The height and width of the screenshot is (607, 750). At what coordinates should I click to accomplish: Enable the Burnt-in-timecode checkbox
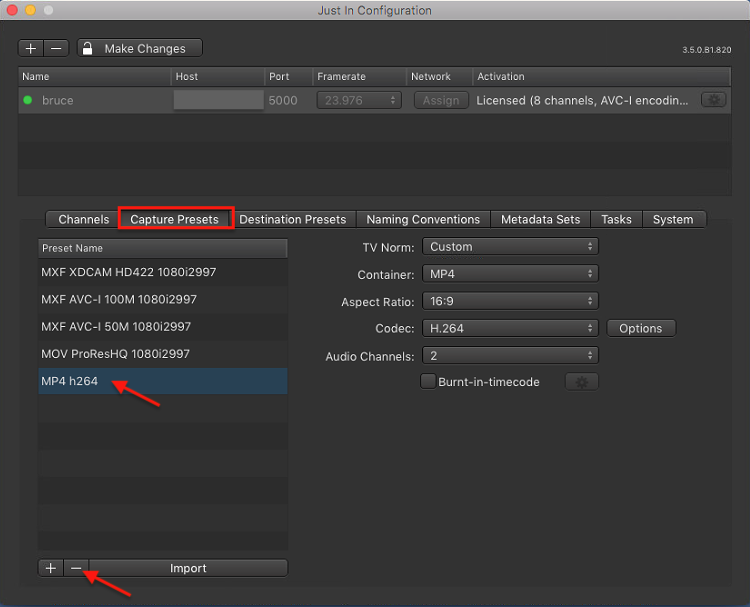[x=428, y=382]
